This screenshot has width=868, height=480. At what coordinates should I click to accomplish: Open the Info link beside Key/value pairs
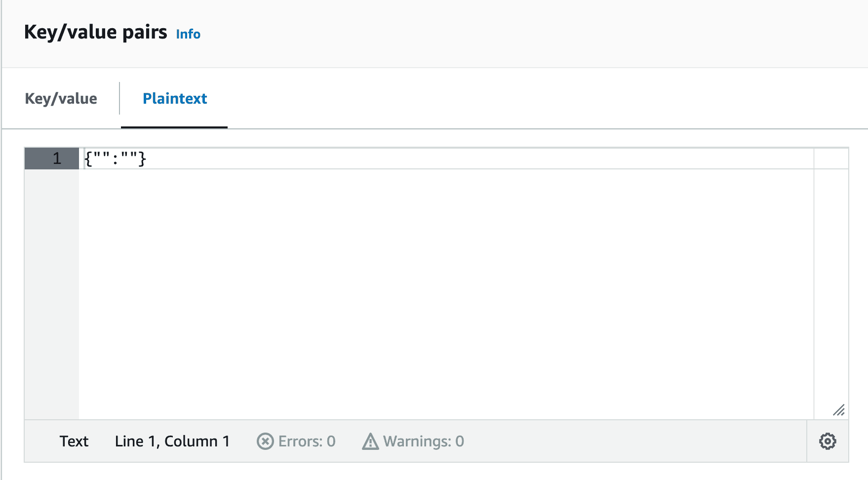(x=188, y=34)
